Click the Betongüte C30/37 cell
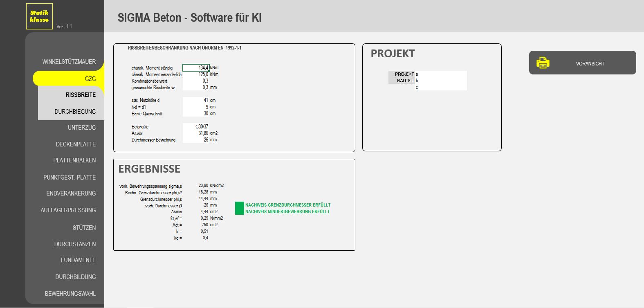 point(196,127)
